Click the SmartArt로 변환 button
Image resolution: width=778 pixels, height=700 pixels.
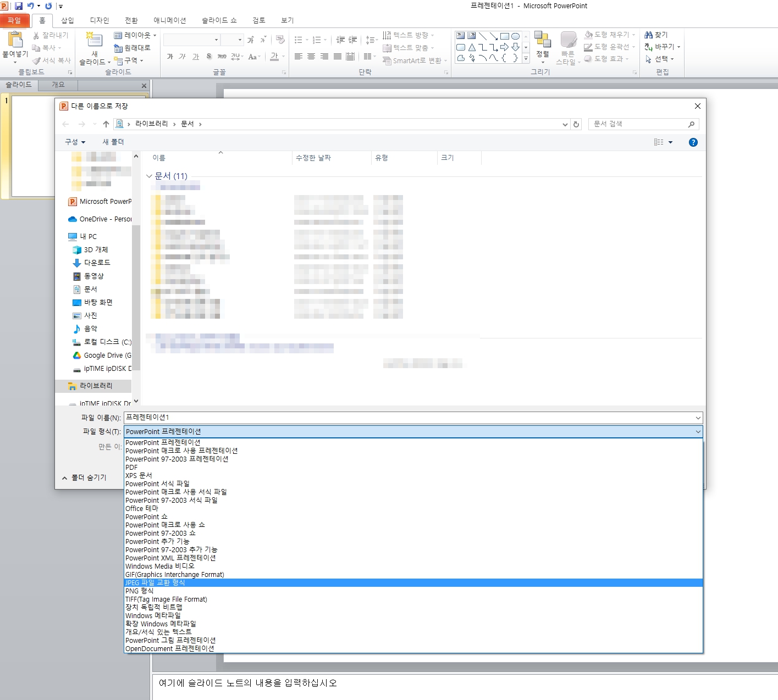pos(415,60)
